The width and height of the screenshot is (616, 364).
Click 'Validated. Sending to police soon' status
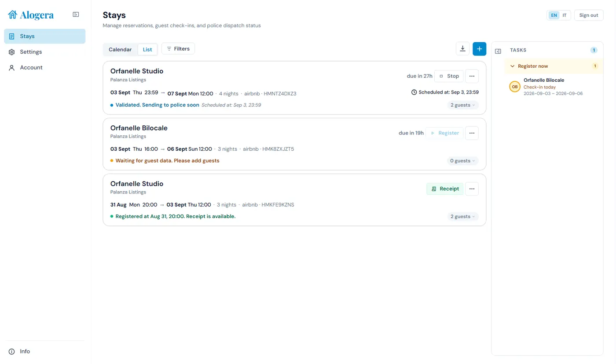[158, 105]
